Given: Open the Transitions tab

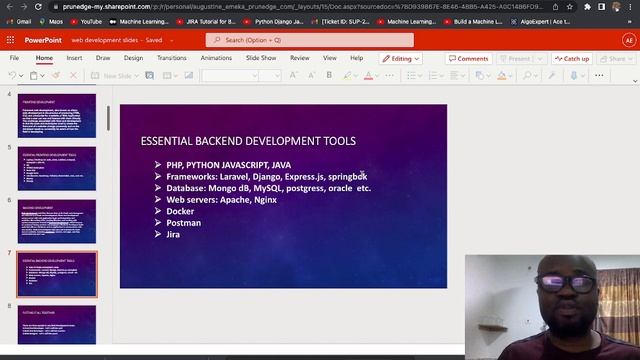Looking at the screenshot, I should tap(172, 58).
